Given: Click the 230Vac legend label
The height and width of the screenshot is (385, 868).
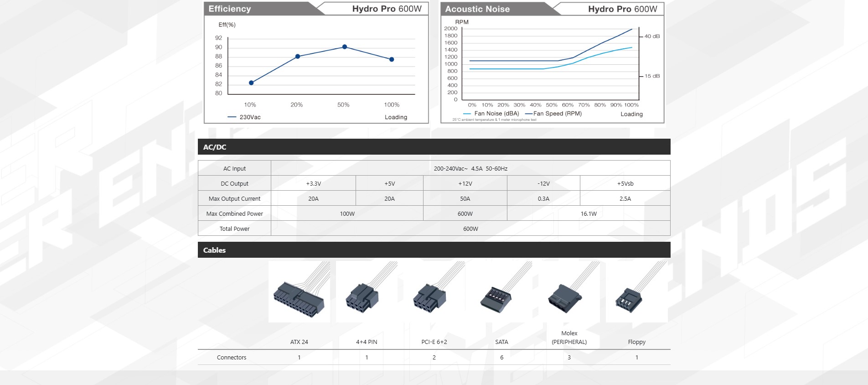Looking at the screenshot, I should coord(250,117).
